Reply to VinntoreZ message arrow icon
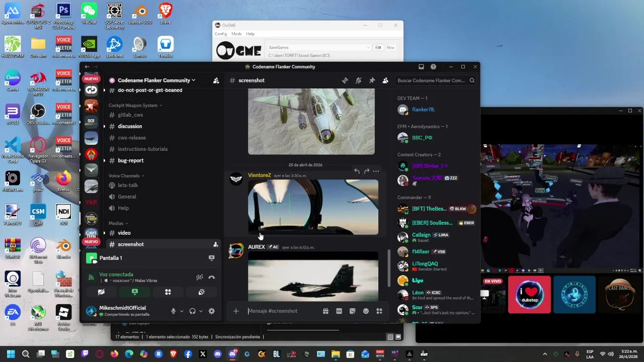 tap(357, 171)
